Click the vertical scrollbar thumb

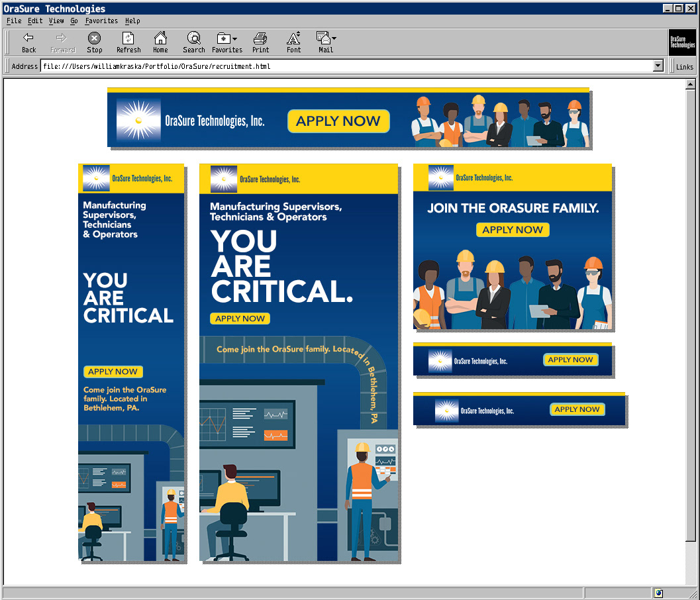pyautogui.click(x=690, y=315)
